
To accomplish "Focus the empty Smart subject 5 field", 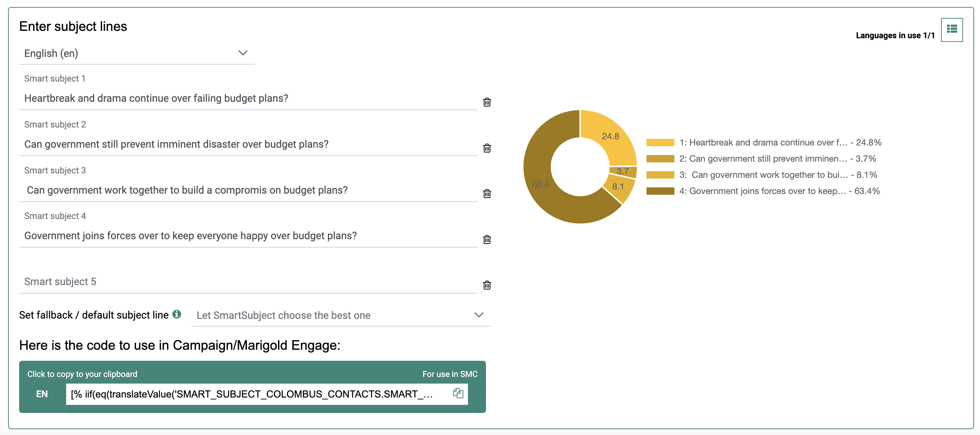I will (x=248, y=282).
